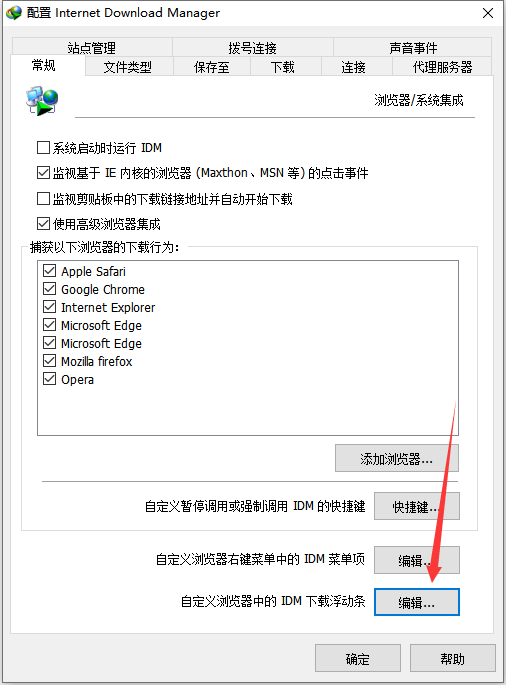
Task: Click the IDM globe icon in title bar
Action: click(x=14, y=13)
